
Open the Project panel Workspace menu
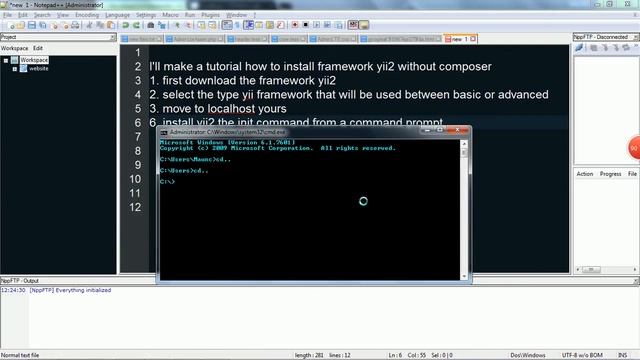tap(15, 48)
